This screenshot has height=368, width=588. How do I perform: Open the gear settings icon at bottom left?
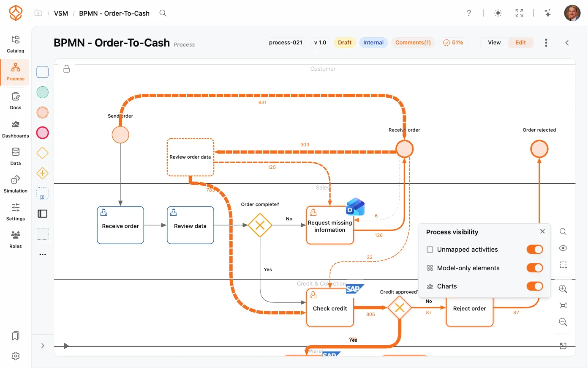[16, 356]
